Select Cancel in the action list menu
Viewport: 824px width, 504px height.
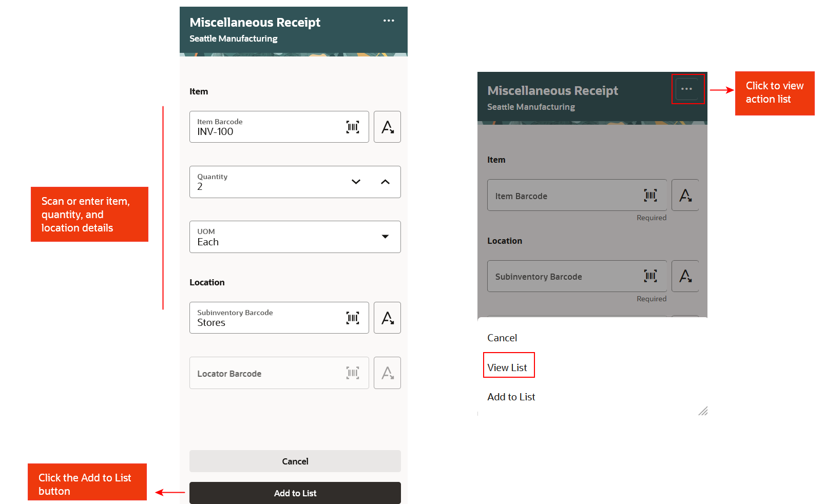[502, 338]
